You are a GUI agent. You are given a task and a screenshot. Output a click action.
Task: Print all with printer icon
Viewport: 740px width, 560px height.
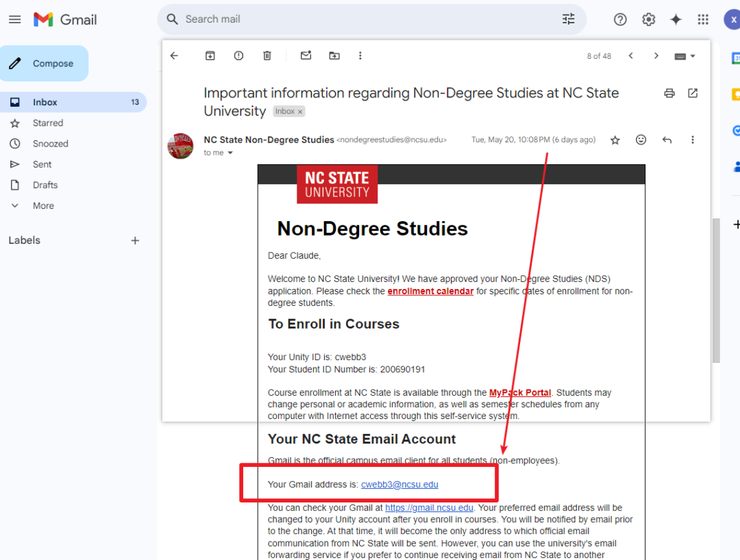tap(669, 93)
